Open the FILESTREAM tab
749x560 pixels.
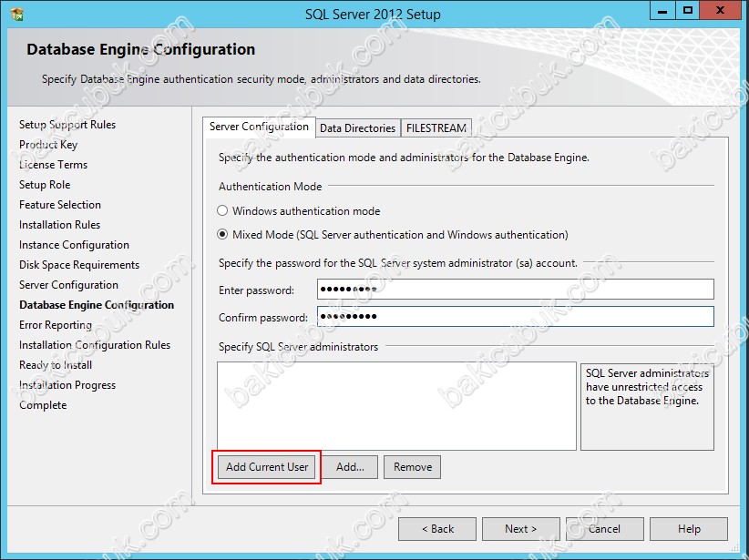pos(436,128)
